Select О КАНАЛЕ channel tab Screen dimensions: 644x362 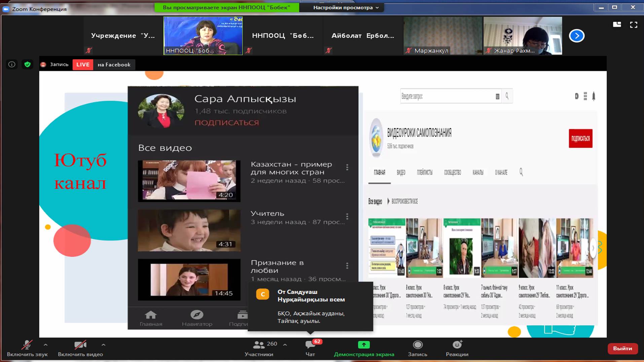click(501, 173)
